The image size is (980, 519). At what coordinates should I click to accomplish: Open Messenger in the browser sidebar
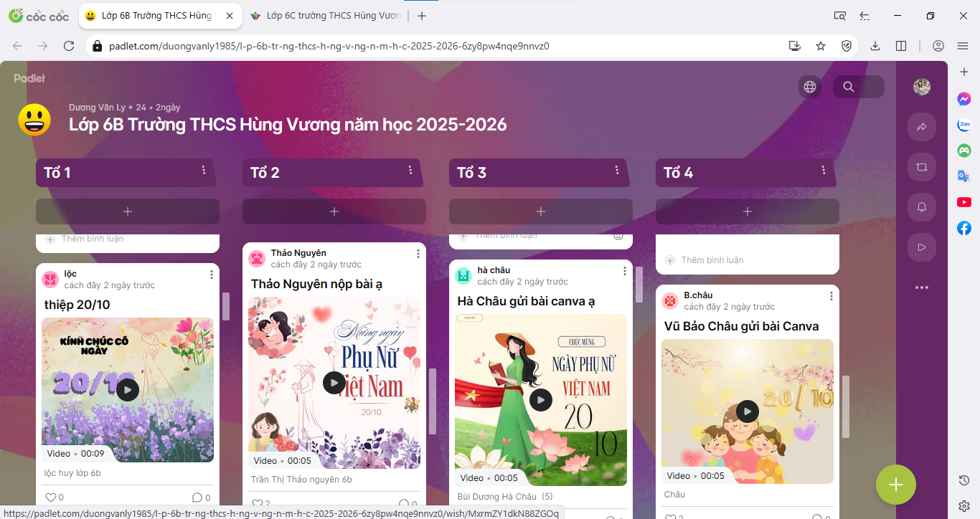pos(964,99)
